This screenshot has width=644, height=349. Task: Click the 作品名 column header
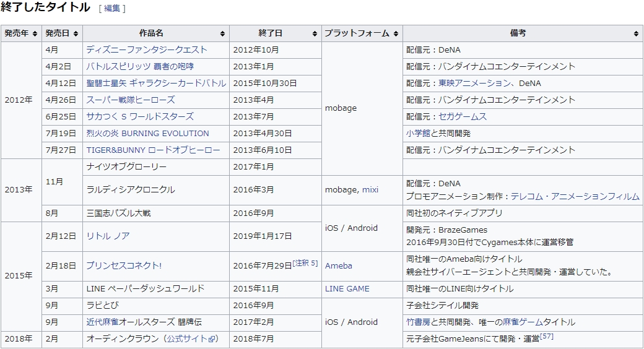click(x=156, y=33)
